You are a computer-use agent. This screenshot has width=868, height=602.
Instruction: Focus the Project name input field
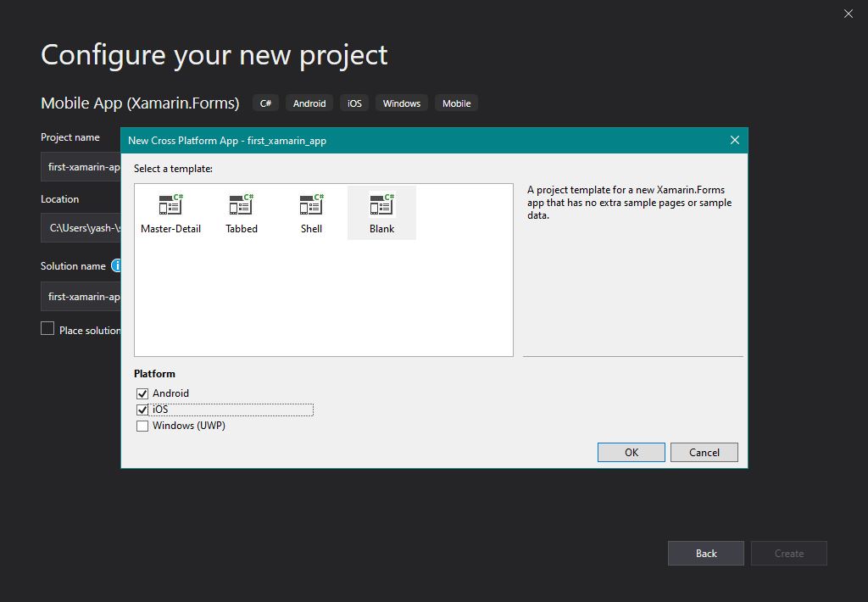pyautogui.click(x=81, y=167)
